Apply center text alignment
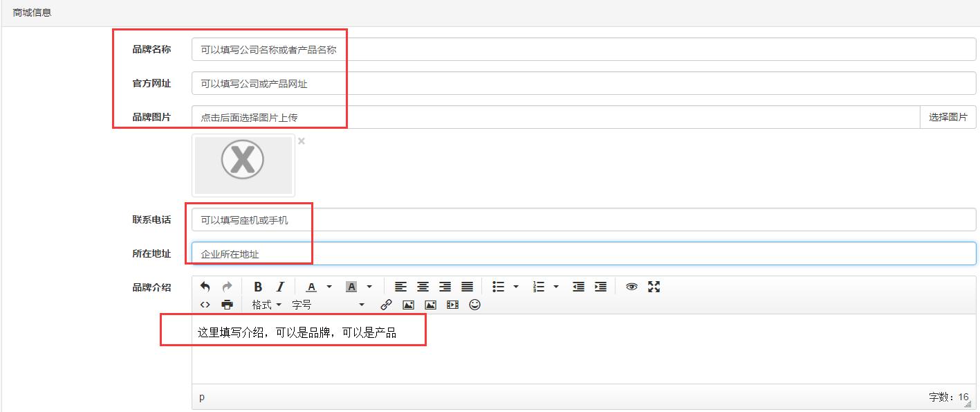Image resolution: width=980 pixels, height=412 pixels. coord(424,287)
